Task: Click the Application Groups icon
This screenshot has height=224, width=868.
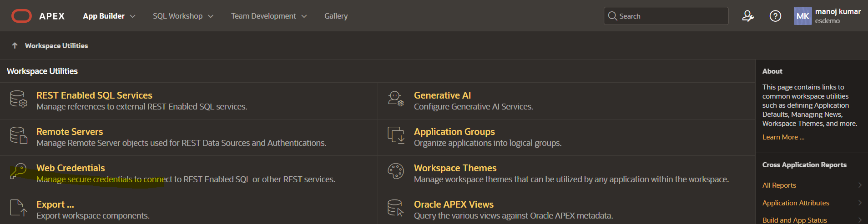Action: [x=396, y=135]
